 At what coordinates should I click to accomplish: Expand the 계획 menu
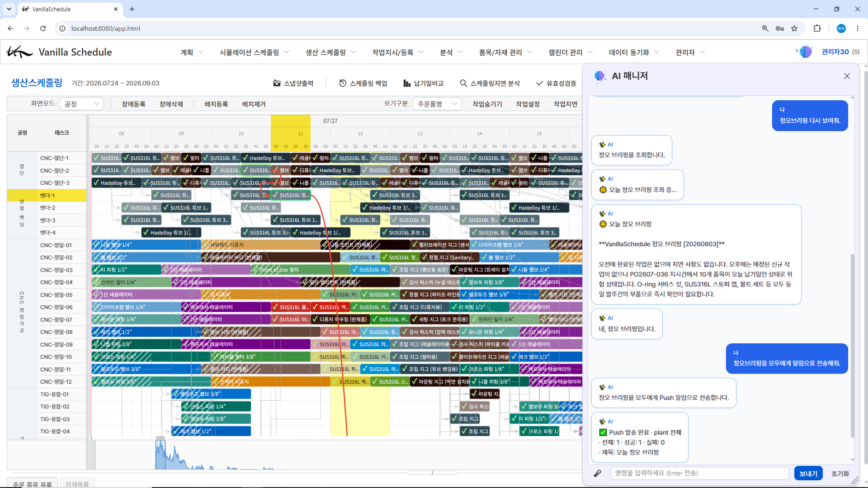(x=192, y=52)
